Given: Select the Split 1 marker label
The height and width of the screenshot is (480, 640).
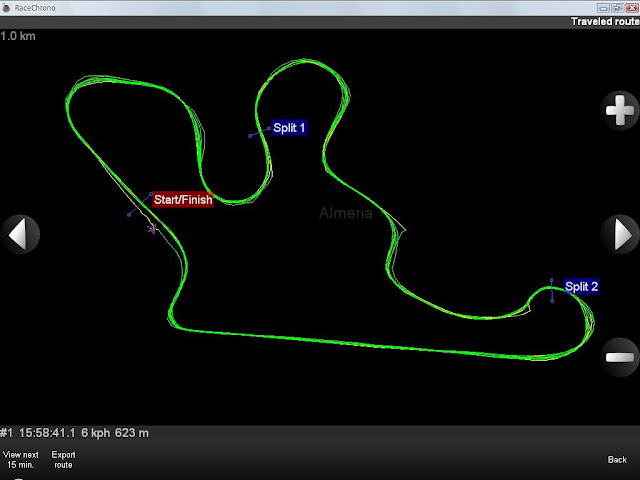Looking at the screenshot, I should point(289,128).
